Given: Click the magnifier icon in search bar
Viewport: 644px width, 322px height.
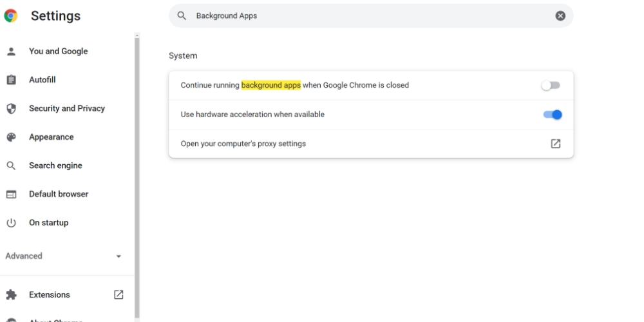Looking at the screenshot, I should 182,15.
